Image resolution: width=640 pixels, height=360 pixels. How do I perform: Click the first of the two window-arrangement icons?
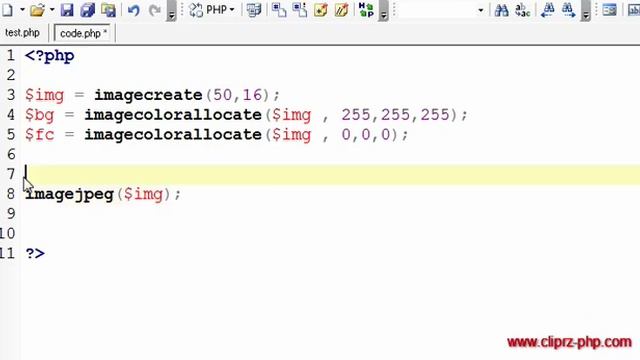point(279,10)
